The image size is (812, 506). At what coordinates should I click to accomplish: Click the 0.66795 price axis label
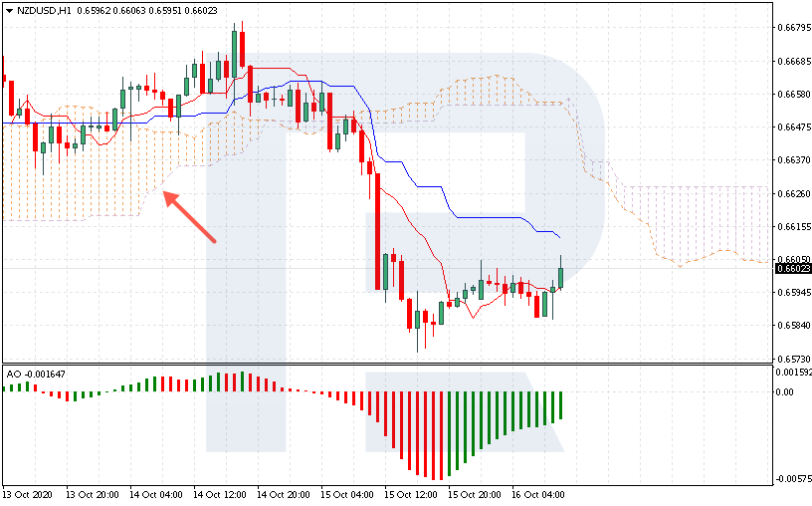pyautogui.click(x=791, y=28)
